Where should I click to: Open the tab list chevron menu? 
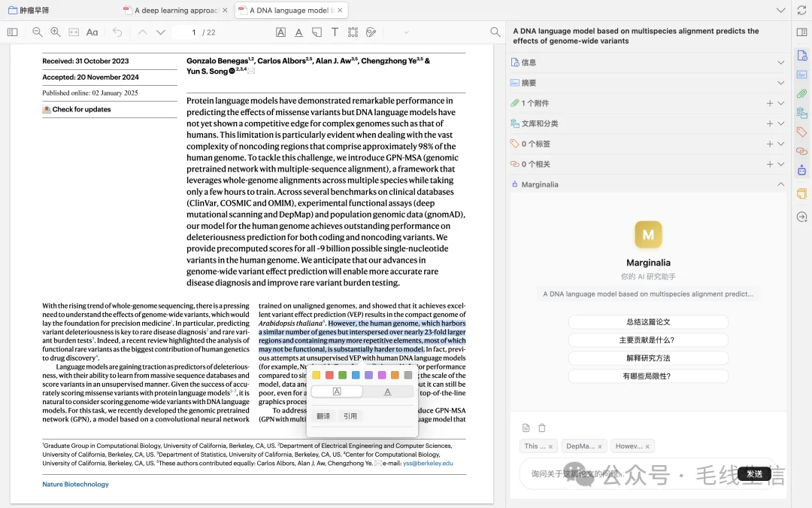[781, 11]
